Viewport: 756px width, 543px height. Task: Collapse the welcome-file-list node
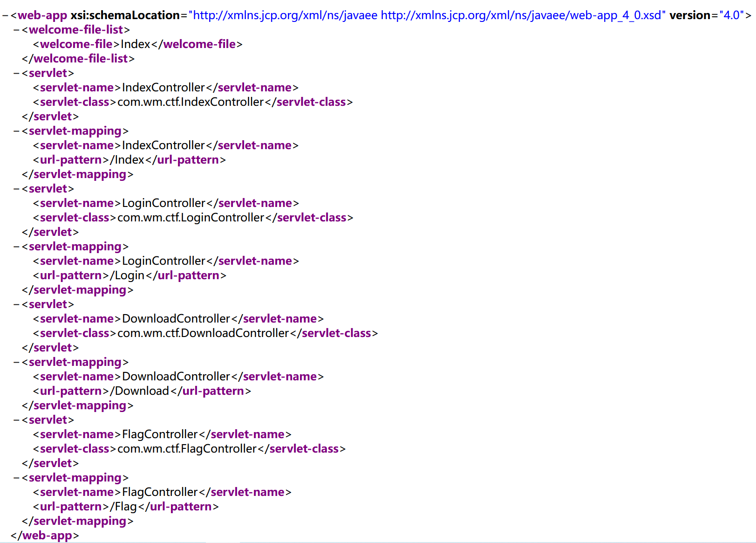pyautogui.click(x=16, y=30)
